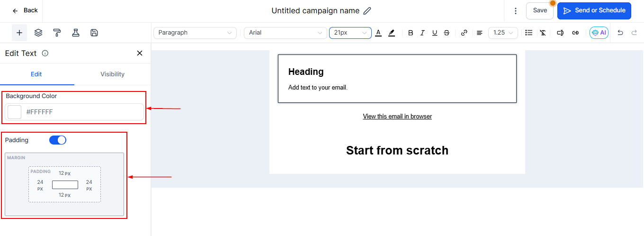This screenshot has height=236, width=644.
Task: Toggle italic formatting
Action: pyautogui.click(x=422, y=33)
